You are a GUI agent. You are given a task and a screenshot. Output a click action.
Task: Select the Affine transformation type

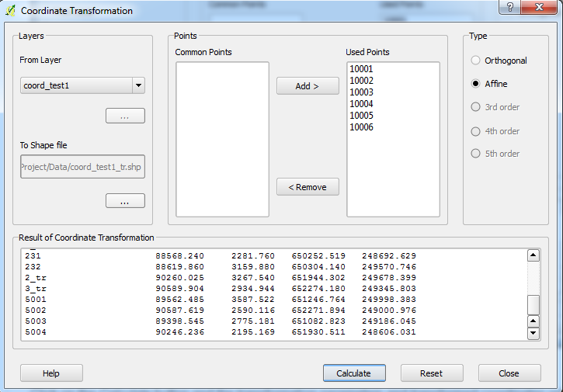pos(476,84)
